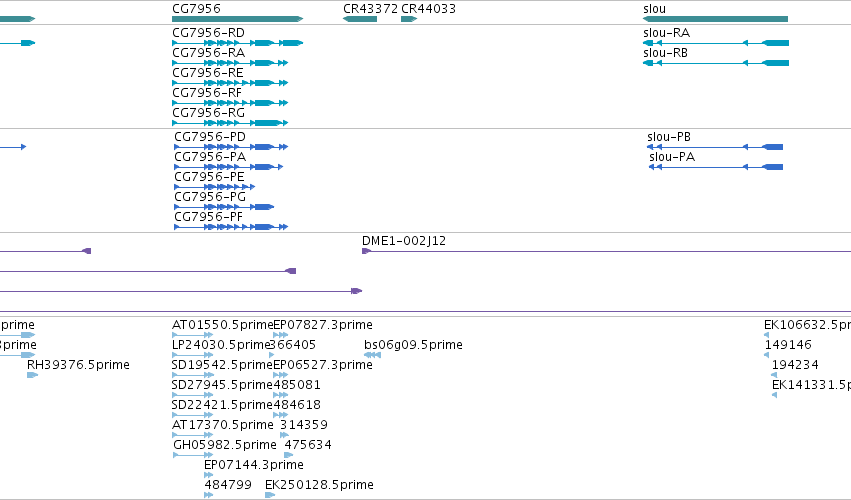Screen dimensions: 851x500
Task: Select the CG7956 gene bar
Action: [x=237, y=19]
